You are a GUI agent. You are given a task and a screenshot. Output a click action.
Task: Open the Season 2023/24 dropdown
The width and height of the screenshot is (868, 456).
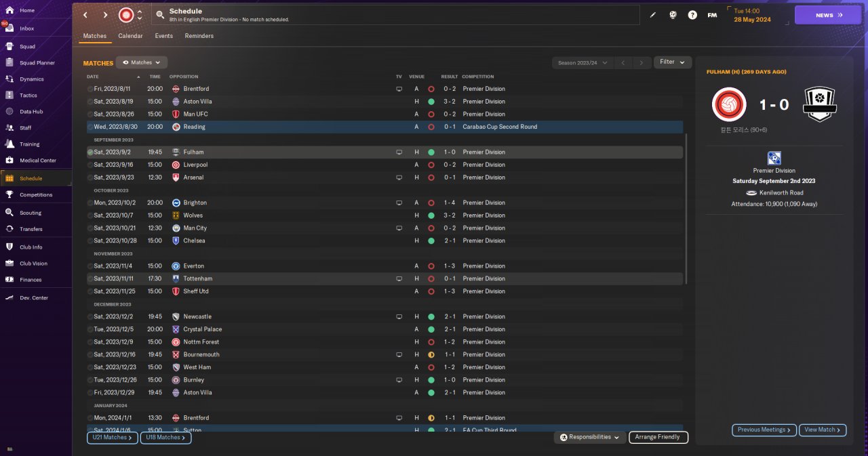tap(583, 62)
